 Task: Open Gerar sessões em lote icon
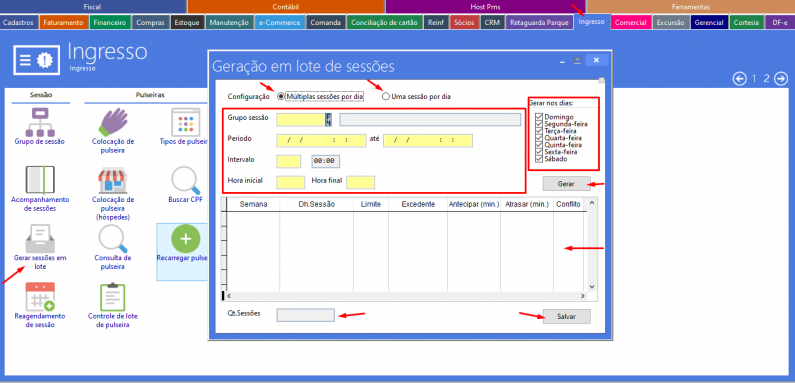(40, 238)
